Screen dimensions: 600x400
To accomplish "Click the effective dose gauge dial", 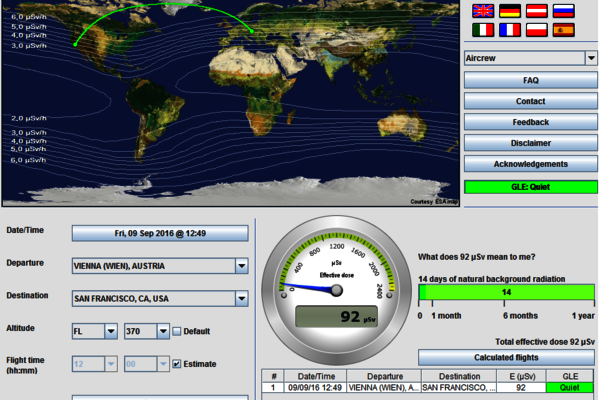I will click(x=336, y=290).
